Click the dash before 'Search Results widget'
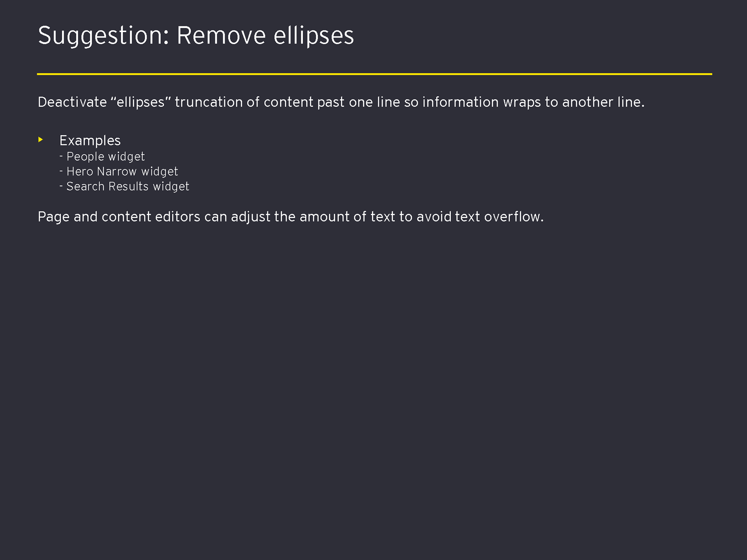 [61, 186]
